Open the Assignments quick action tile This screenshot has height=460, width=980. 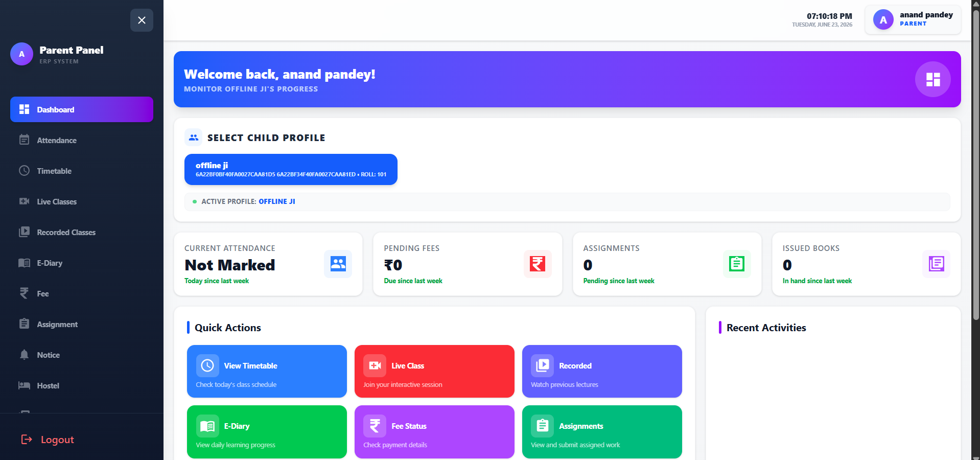[x=602, y=432]
